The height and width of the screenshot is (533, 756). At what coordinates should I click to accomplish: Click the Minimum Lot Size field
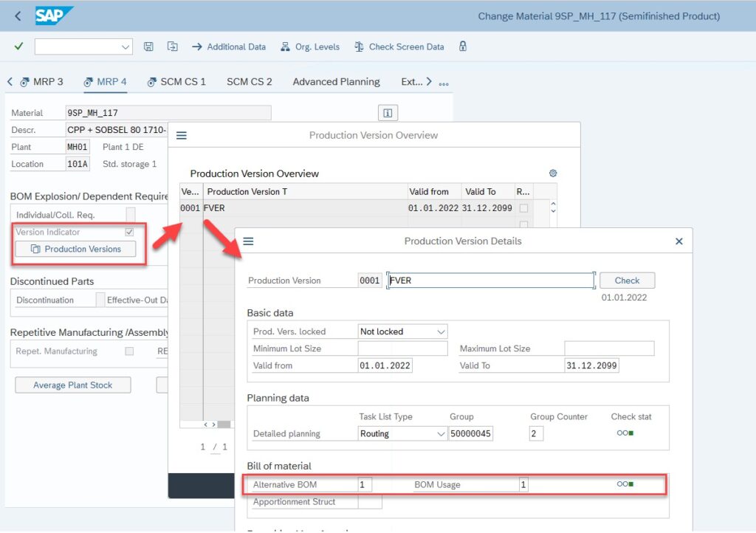[x=402, y=348]
